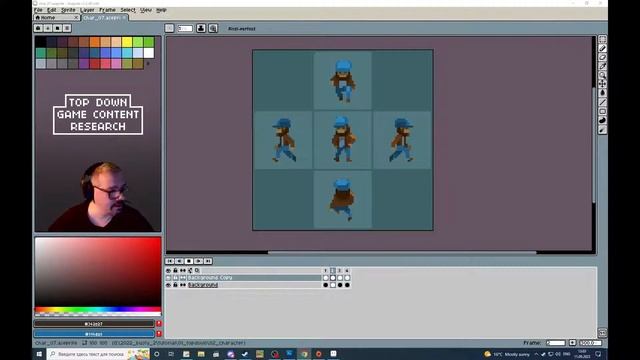This screenshot has width=640, height=360.
Task: Open the Frame menu
Action: point(107,10)
